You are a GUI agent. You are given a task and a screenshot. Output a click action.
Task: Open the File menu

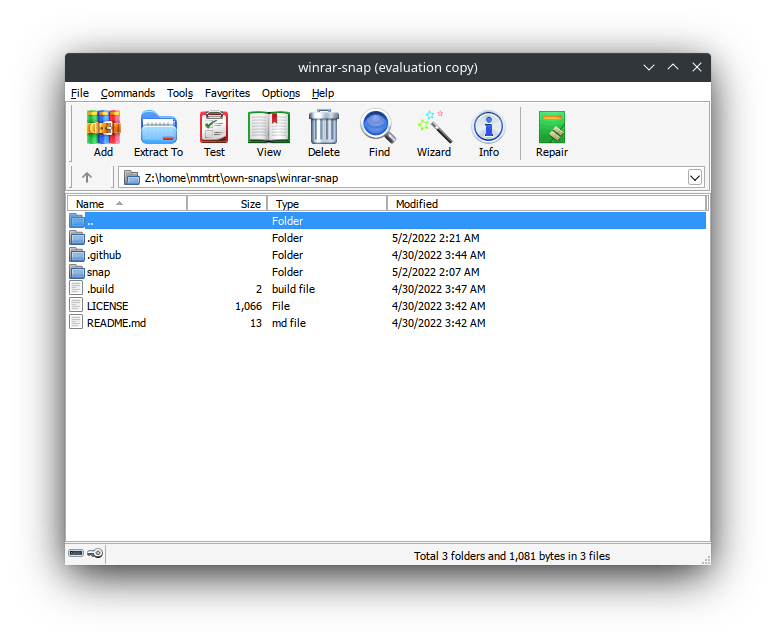pyautogui.click(x=80, y=93)
